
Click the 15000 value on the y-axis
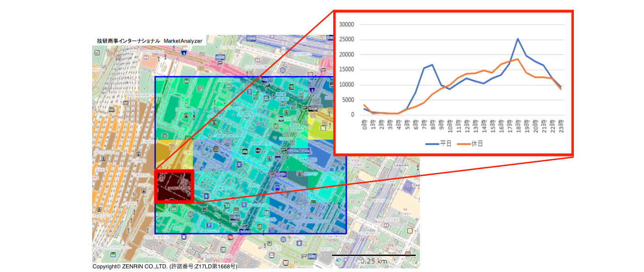coord(346,70)
